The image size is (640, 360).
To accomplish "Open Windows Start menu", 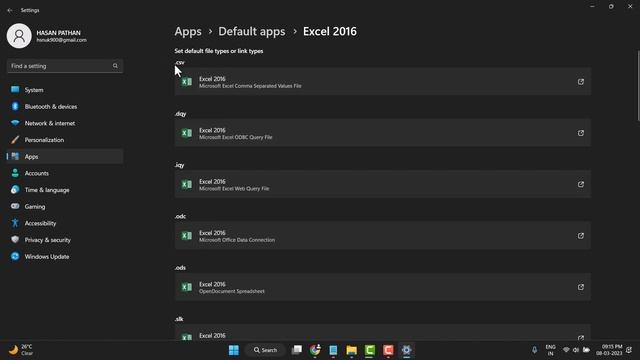I will click(x=233, y=350).
